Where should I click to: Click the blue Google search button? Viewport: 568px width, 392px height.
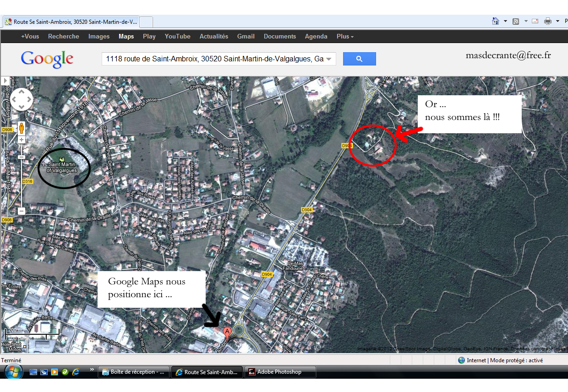[x=359, y=59]
